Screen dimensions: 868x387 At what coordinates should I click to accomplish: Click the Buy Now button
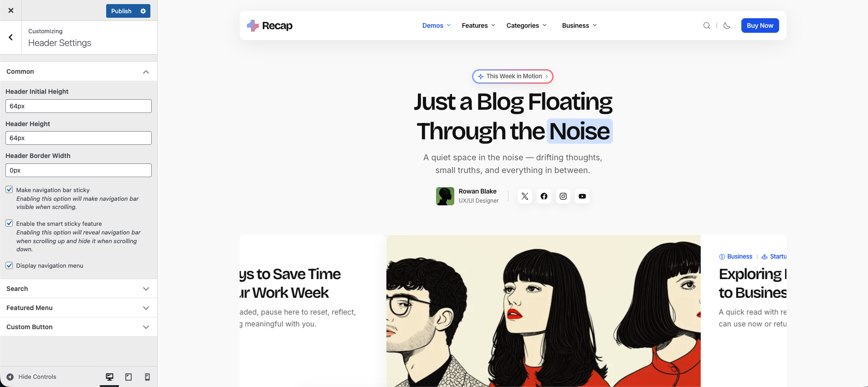(x=760, y=25)
